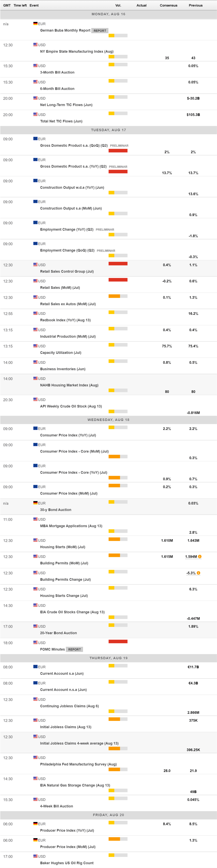Click US flag for Baker Hughes Oil Rig Count

(x=35, y=856)
